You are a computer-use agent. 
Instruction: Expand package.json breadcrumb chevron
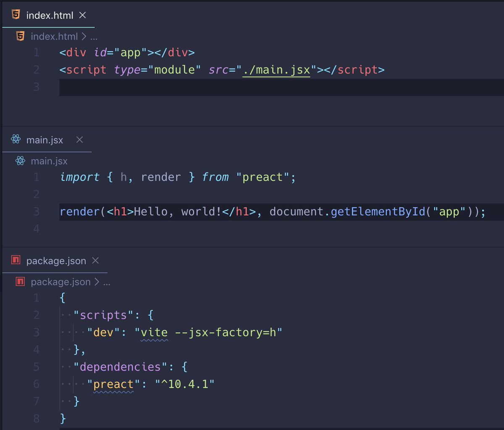point(96,282)
